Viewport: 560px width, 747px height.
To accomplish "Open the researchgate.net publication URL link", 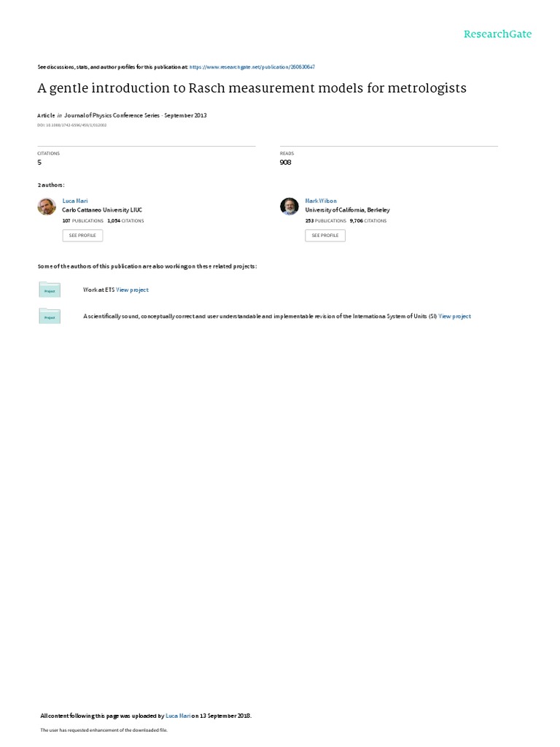I will point(252,67).
